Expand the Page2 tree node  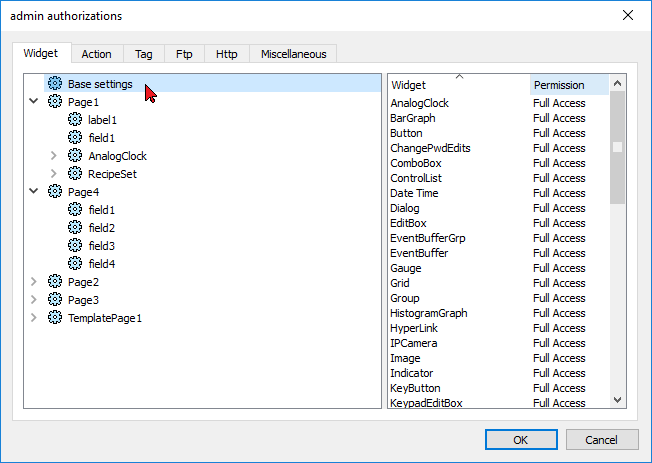click(34, 282)
